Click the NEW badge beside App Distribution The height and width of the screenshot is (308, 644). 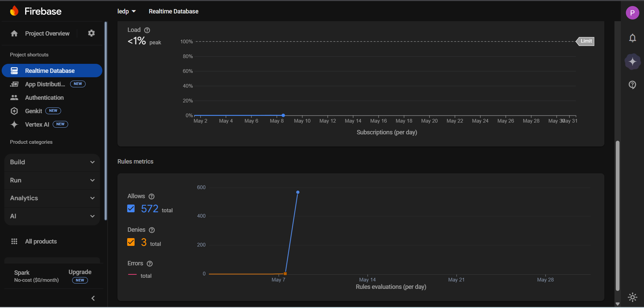pos(78,84)
